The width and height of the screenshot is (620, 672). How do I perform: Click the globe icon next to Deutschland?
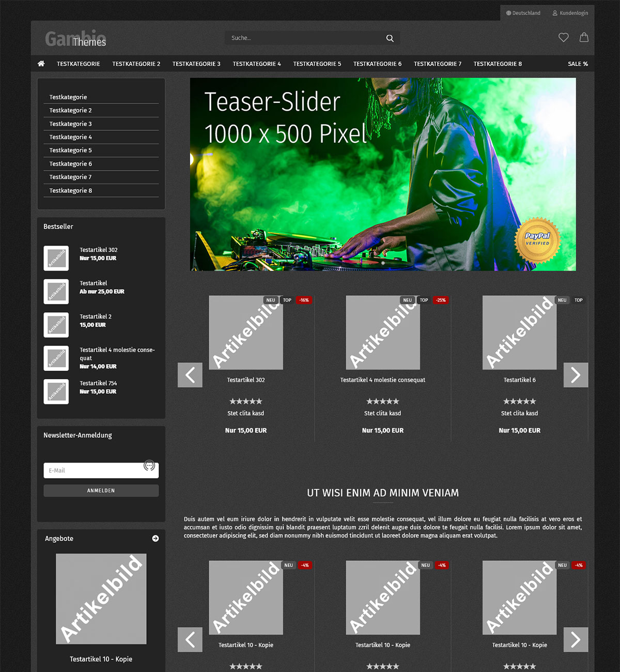coord(508,13)
